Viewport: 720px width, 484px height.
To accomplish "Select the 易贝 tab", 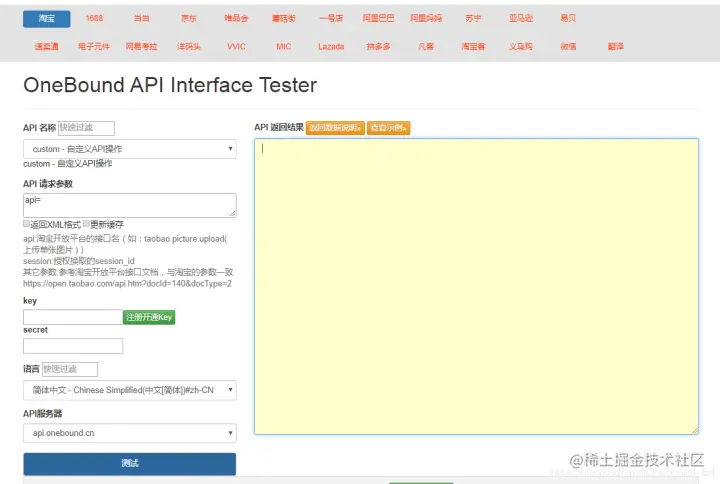I will tap(568, 18).
